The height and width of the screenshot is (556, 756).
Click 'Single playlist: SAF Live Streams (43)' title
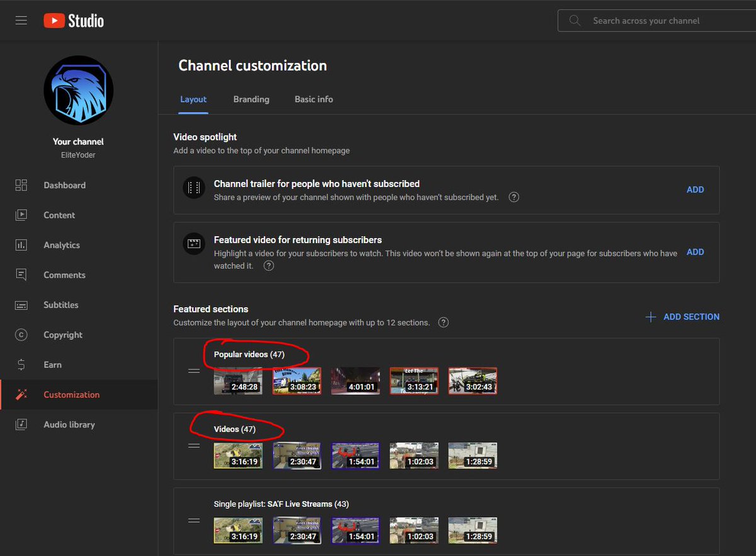(282, 504)
